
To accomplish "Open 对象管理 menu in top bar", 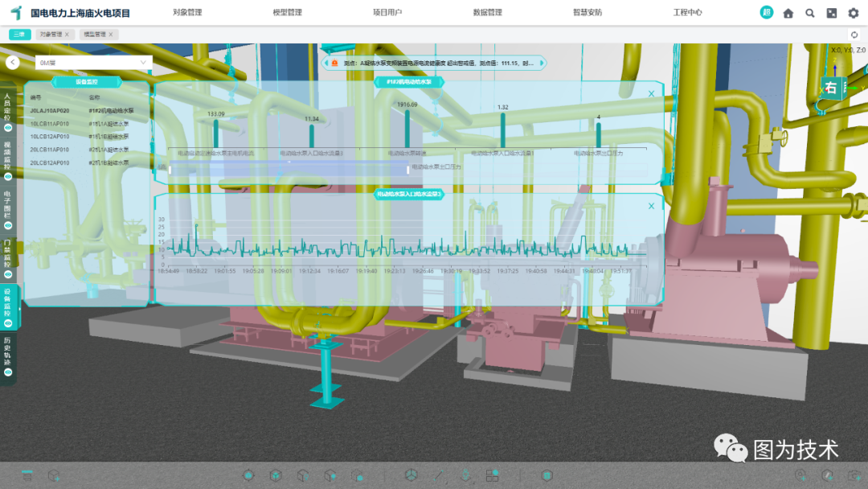I will coord(187,13).
